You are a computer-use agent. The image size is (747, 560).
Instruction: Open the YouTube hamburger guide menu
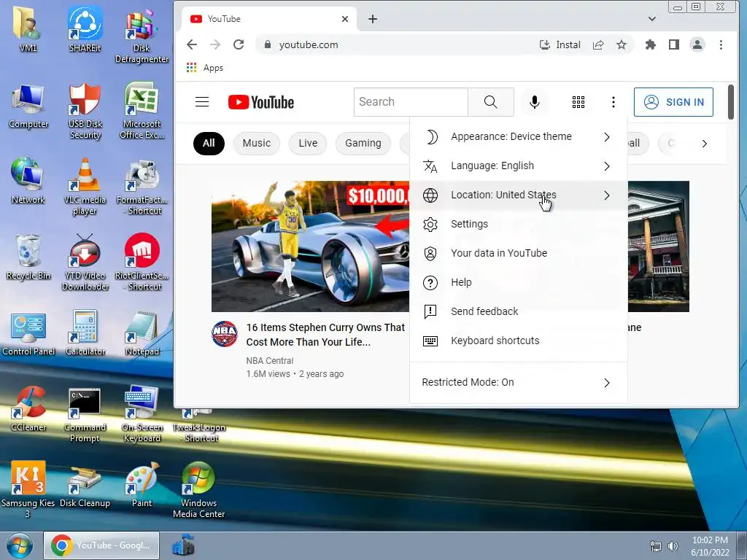click(202, 102)
